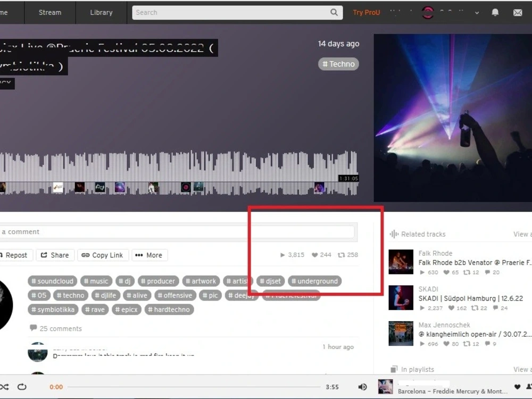Select the # symbiotikka tag
The width and height of the screenshot is (532, 399).
[53, 310]
